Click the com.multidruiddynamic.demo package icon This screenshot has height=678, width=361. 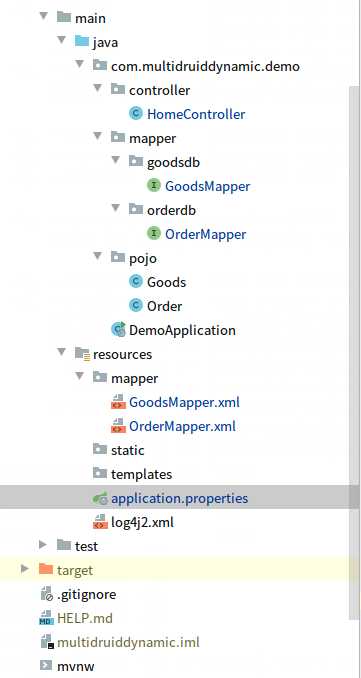point(100,65)
